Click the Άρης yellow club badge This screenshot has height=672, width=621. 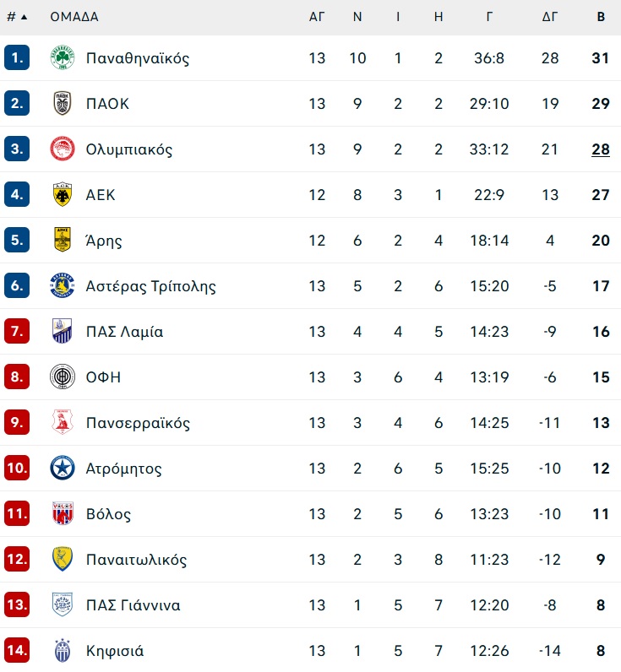coord(63,240)
